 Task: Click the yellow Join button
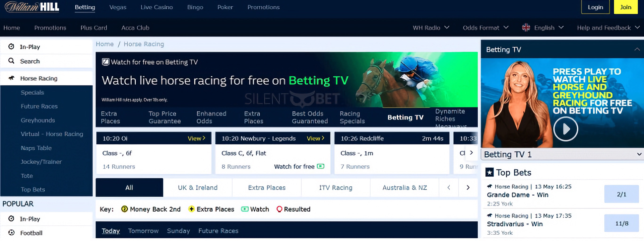(x=626, y=7)
